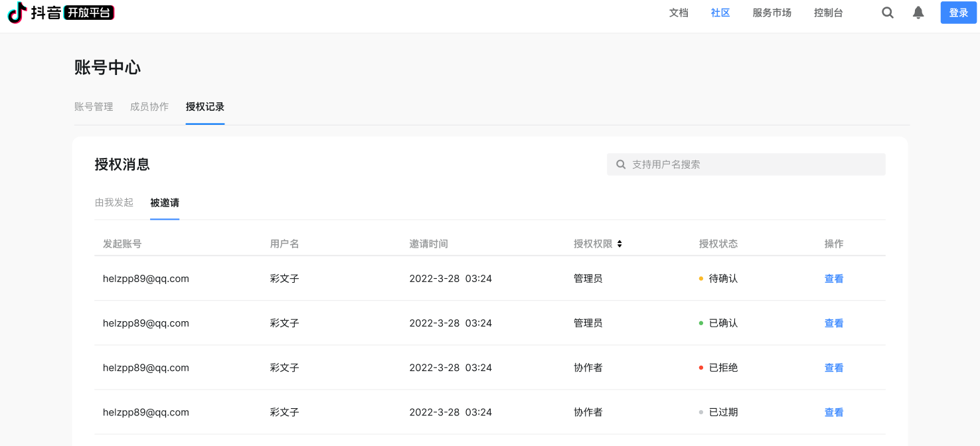The height and width of the screenshot is (446, 980).
Task: Click 管理员 in the 已确认 row
Action: pos(588,323)
